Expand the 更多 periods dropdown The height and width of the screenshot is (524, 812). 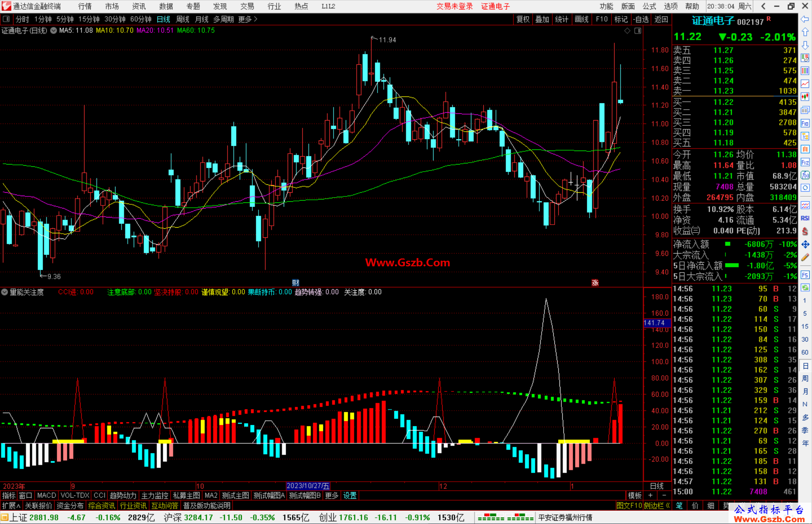pos(248,19)
